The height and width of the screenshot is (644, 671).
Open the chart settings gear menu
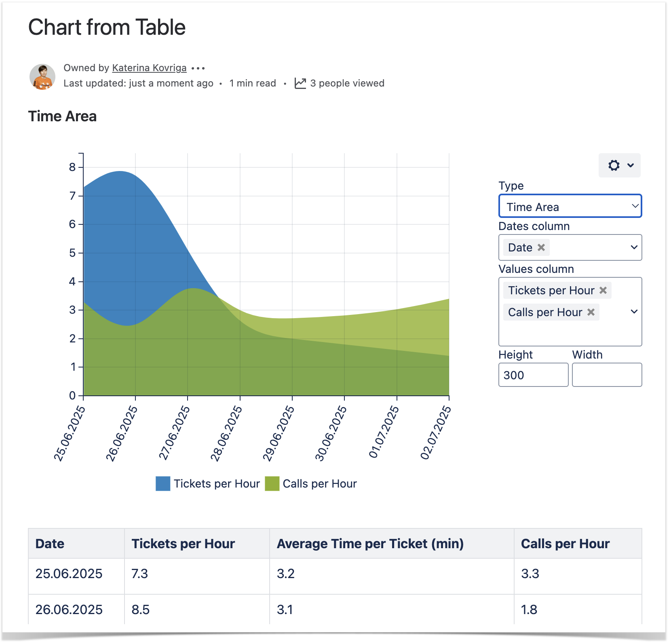pyautogui.click(x=619, y=165)
